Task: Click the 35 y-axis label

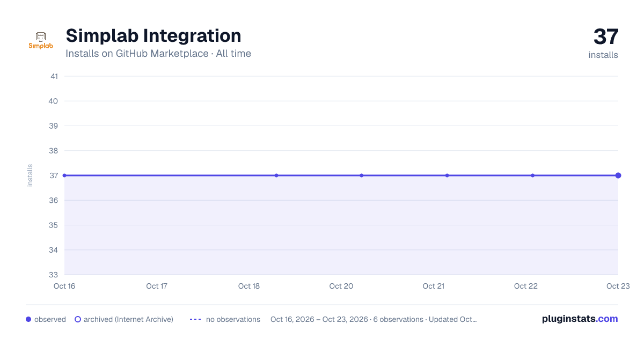Action: pyautogui.click(x=54, y=225)
